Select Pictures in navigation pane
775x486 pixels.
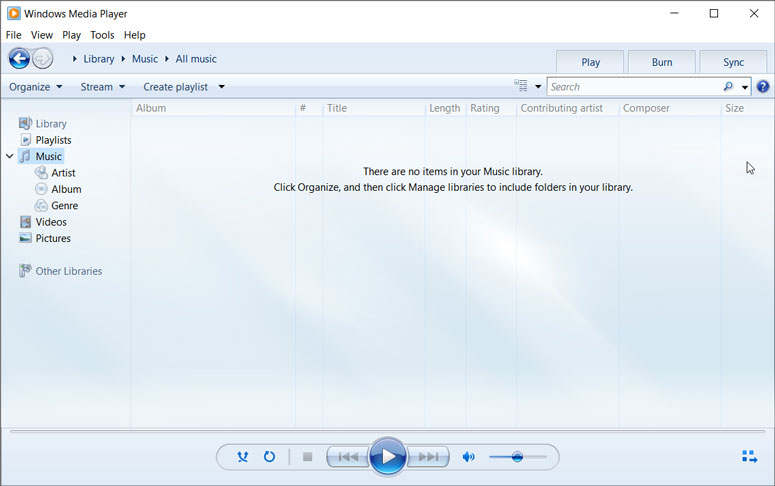pyautogui.click(x=45, y=238)
